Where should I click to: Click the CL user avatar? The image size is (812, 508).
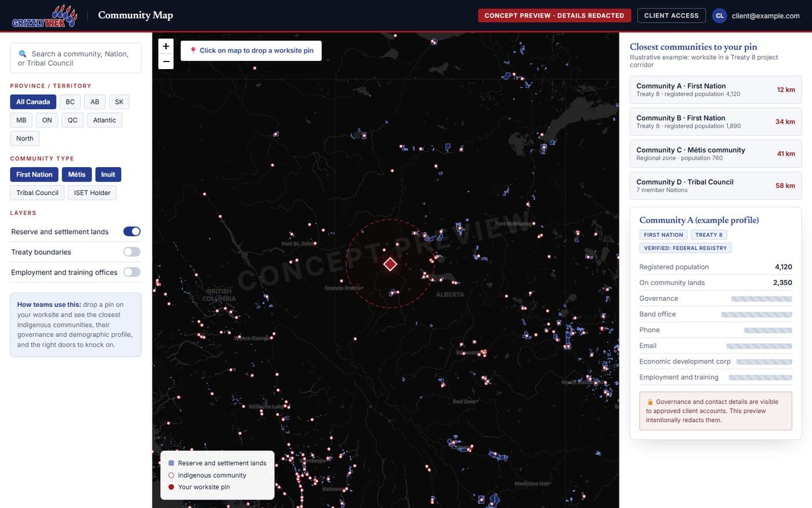click(x=720, y=16)
